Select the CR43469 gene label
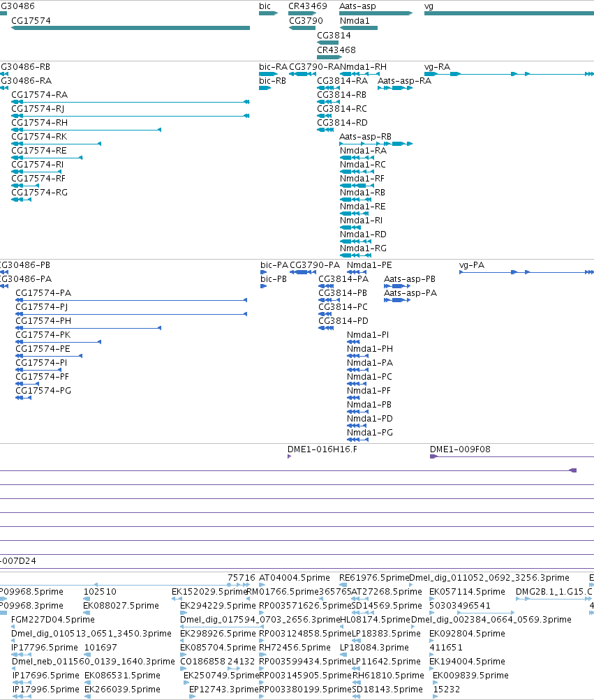The image size is (594, 700). coord(308,6)
